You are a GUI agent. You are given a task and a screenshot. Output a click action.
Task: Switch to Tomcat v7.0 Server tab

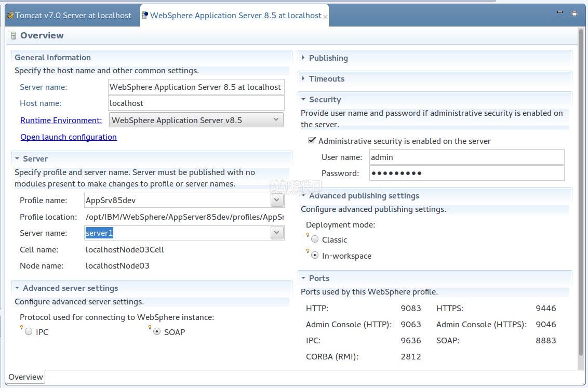click(73, 16)
